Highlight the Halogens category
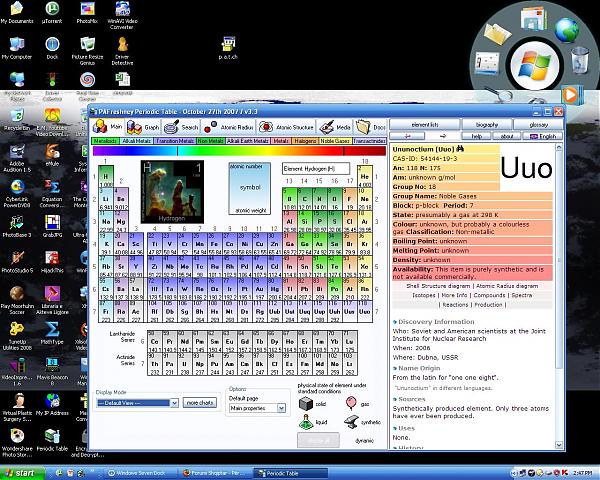Image resolution: width=600 pixels, height=480 pixels. 305,141
